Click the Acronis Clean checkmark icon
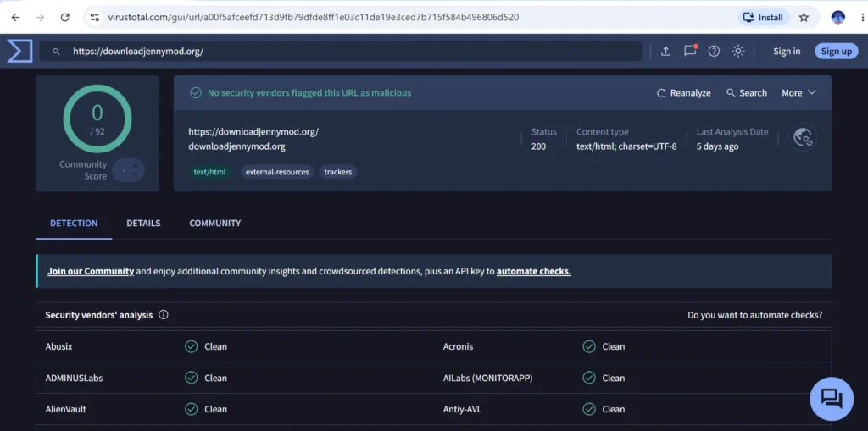868x431 pixels. 589,346
